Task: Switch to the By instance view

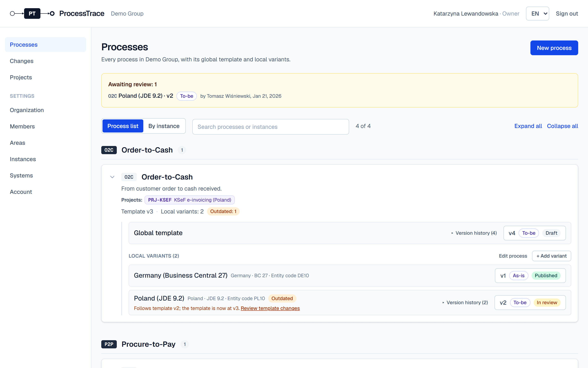Action: 164,126
